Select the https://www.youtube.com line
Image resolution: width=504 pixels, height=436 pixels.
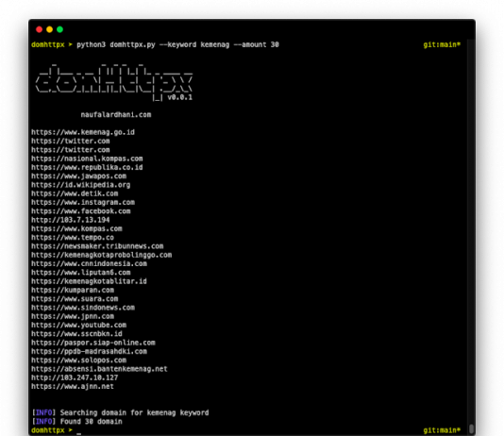coord(78,325)
